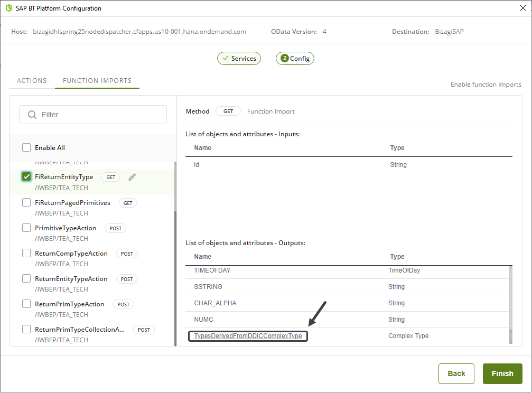Click into the Filter input field
The width and height of the screenshot is (532, 393).
[100, 115]
